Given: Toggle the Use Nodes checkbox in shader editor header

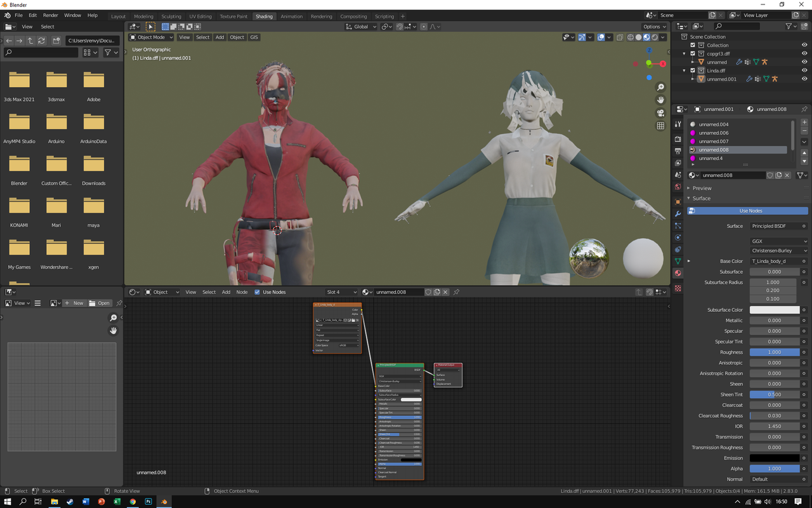Looking at the screenshot, I should (x=256, y=292).
